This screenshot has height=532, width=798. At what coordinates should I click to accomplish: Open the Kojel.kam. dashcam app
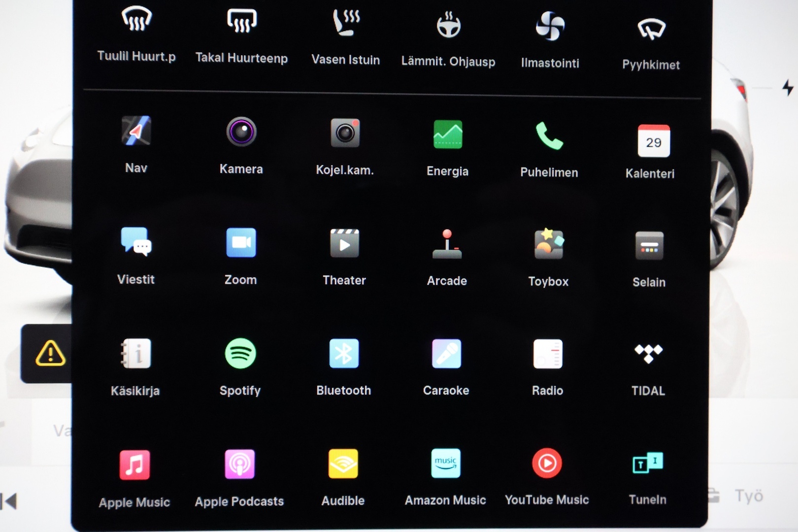pyautogui.click(x=345, y=133)
